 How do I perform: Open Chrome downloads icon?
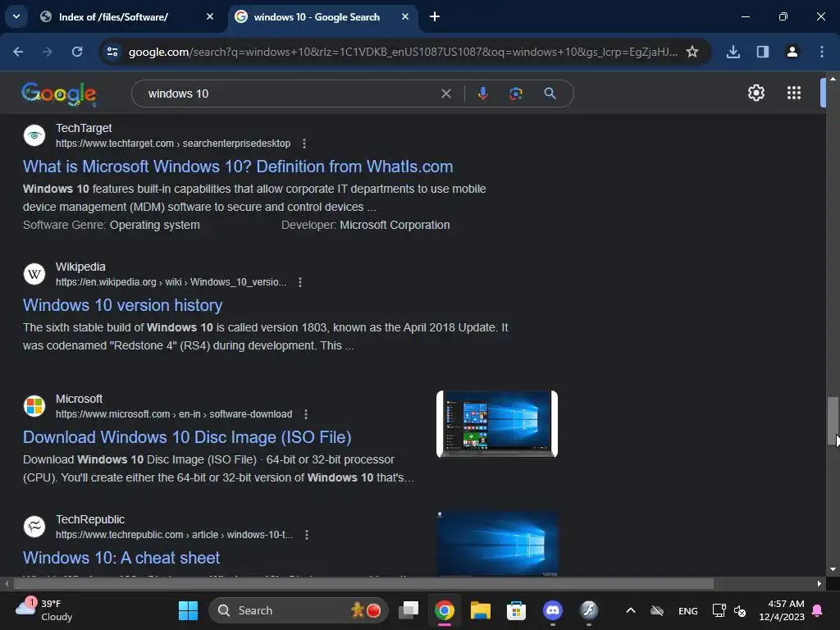click(733, 52)
